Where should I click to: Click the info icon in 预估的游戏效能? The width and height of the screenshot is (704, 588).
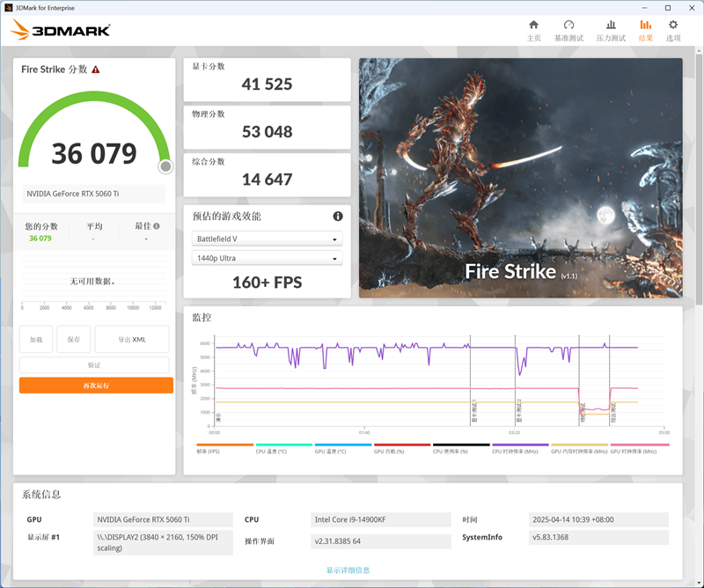click(337, 217)
